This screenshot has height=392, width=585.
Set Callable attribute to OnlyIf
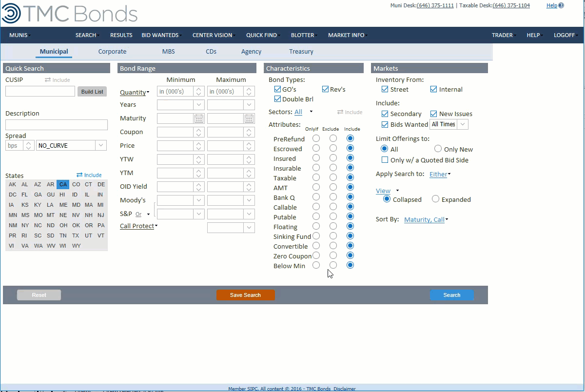pos(316,207)
